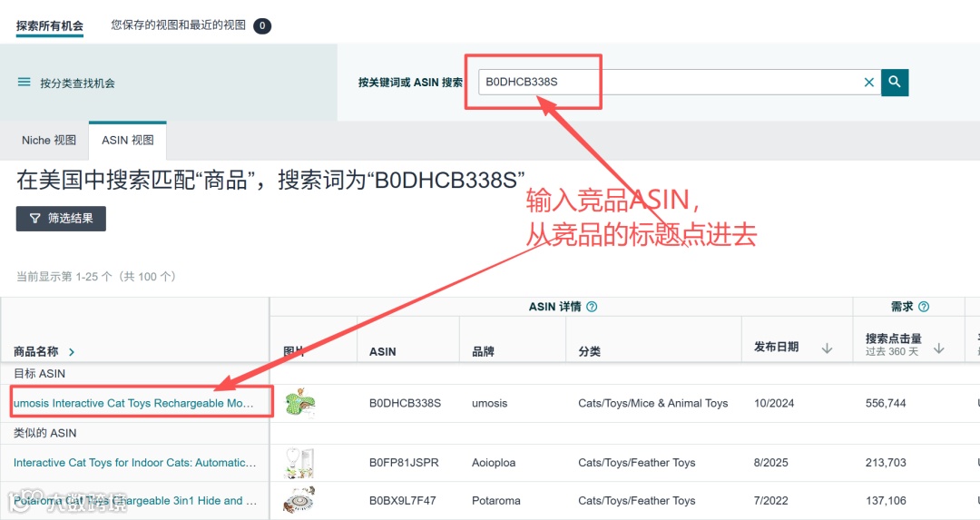980x520 pixels.
Task: Click the 筛选结果 button
Action: click(61, 218)
